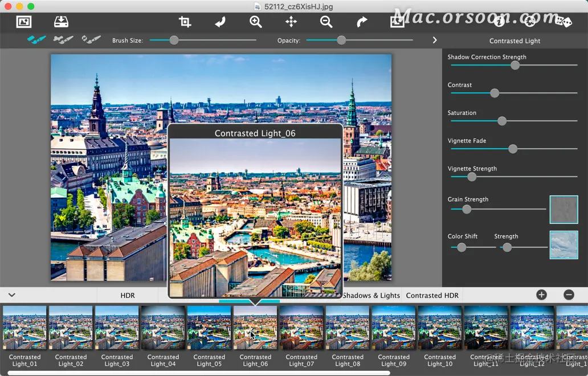588x376 pixels.
Task: Switch to the HDR preset tab
Action: [128, 296]
